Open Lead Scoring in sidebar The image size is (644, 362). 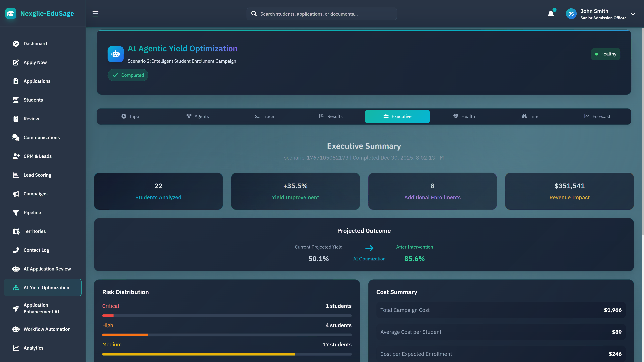click(x=37, y=175)
